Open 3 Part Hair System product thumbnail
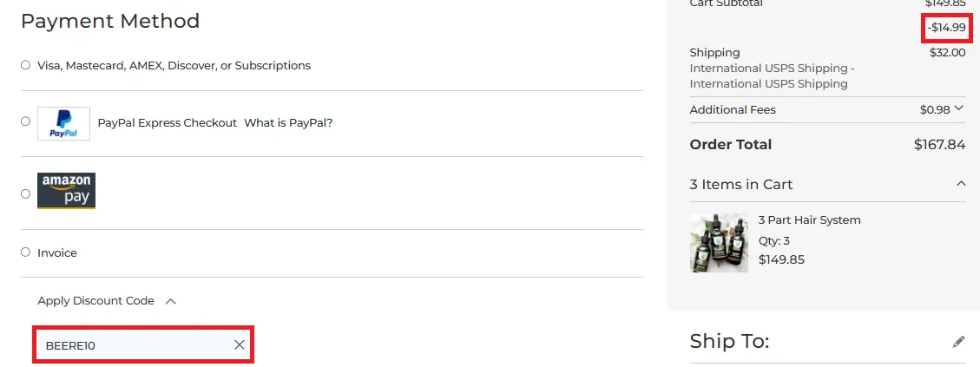Screen dimensions: 980x367 click(719, 243)
